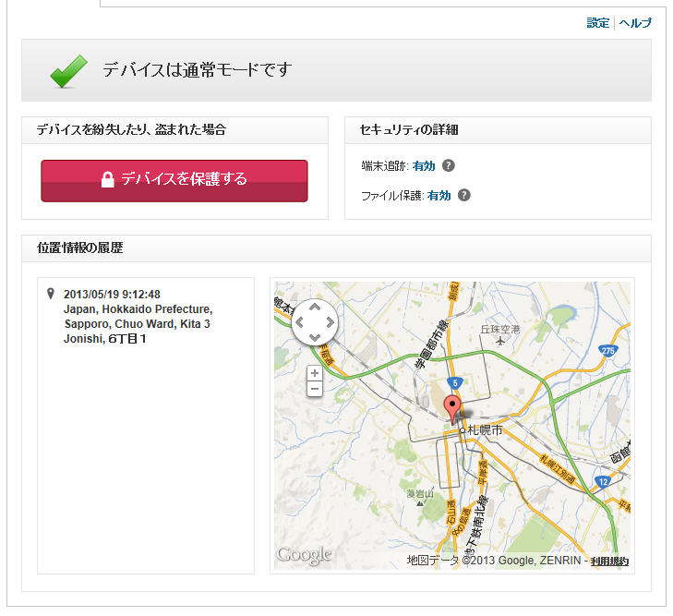Viewport: 673px width, 616px height.
Task: Pan the map up with the arrow
Action: tap(315, 308)
